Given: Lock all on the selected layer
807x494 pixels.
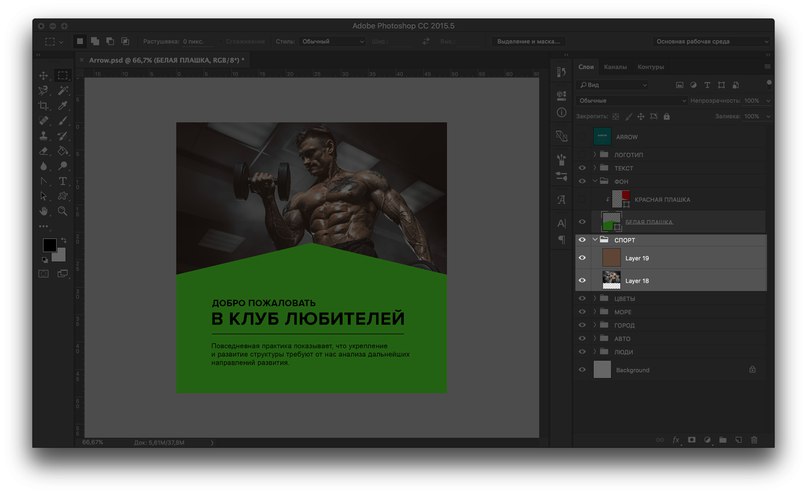Looking at the screenshot, I should pyautogui.click(x=666, y=117).
